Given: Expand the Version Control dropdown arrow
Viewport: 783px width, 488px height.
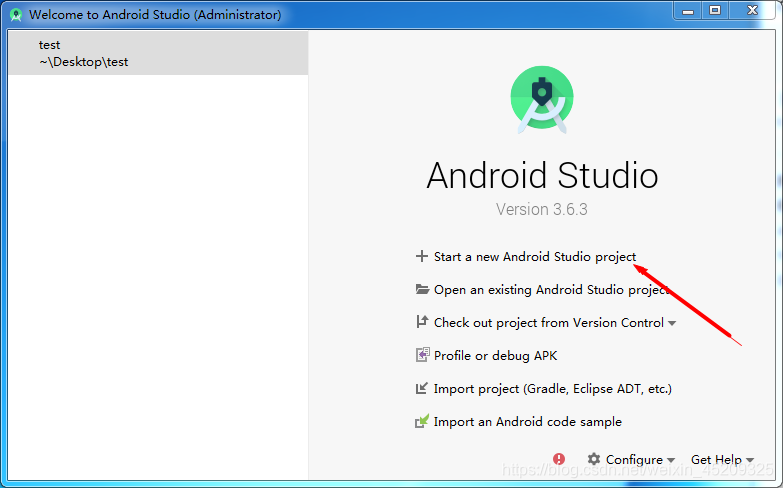Looking at the screenshot, I should coord(672,323).
